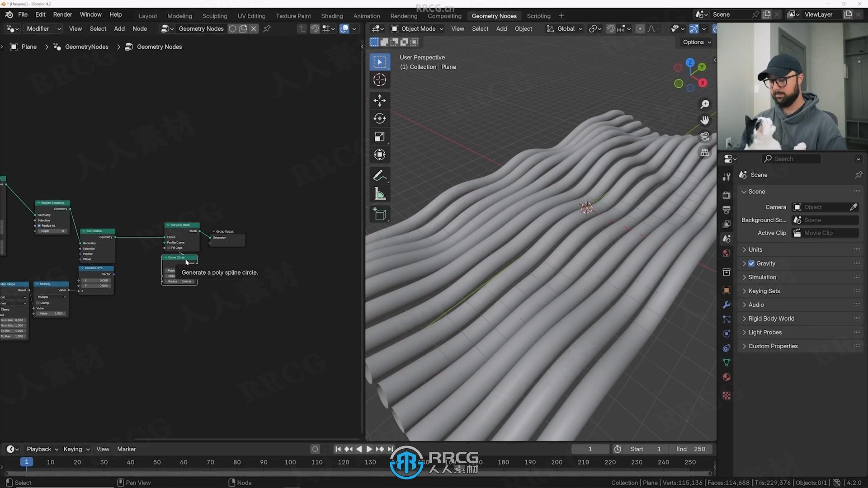Select the Scale tool in viewport
The height and width of the screenshot is (488, 868).
(380, 137)
